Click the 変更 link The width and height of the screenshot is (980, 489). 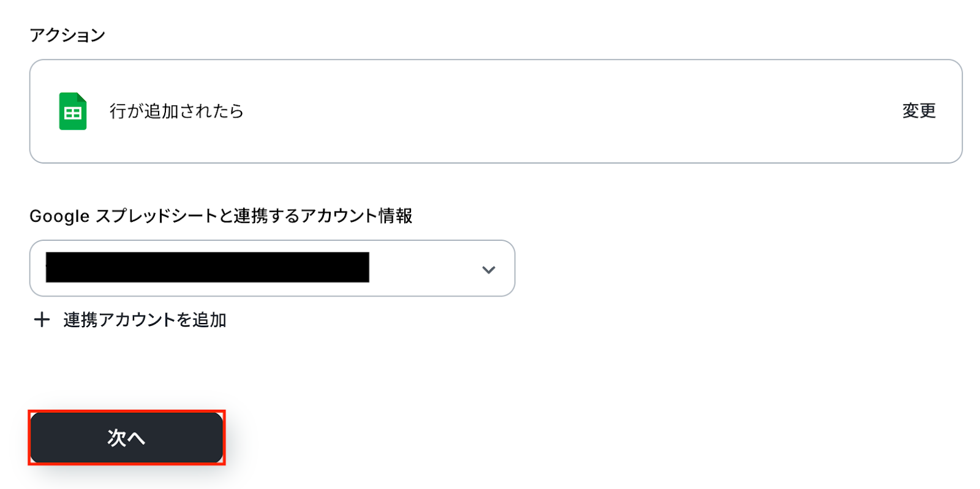point(919,111)
